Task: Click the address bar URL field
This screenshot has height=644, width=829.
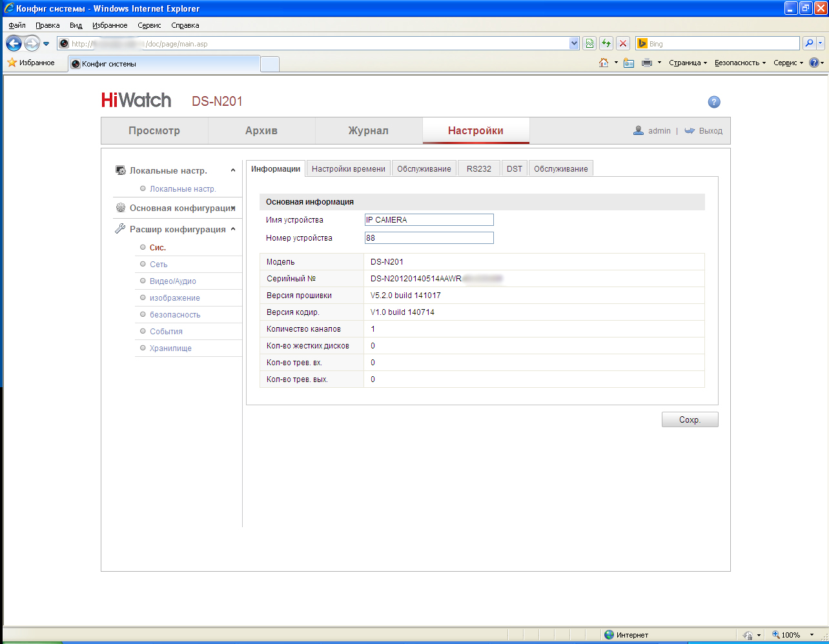Action: point(313,44)
